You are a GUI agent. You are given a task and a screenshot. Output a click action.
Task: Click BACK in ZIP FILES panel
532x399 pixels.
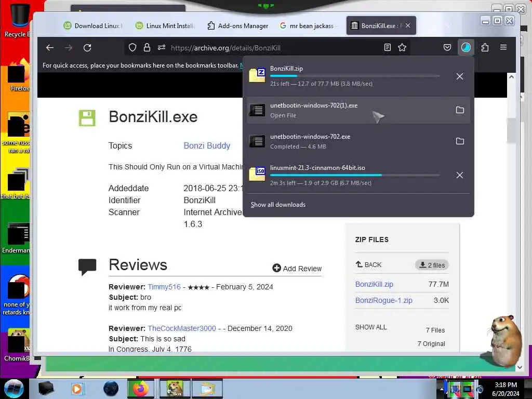click(x=368, y=264)
